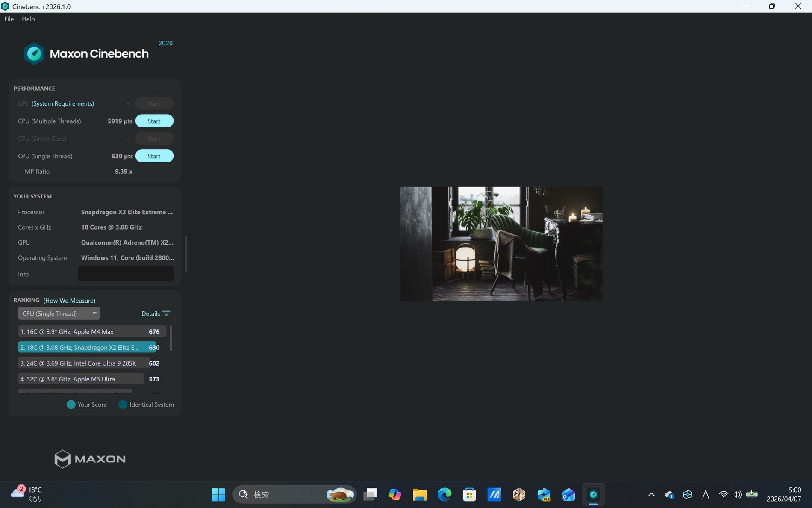Click the Maxon Cinebench logo icon
Viewport: 812px width, 508px height.
click(34, 53)
